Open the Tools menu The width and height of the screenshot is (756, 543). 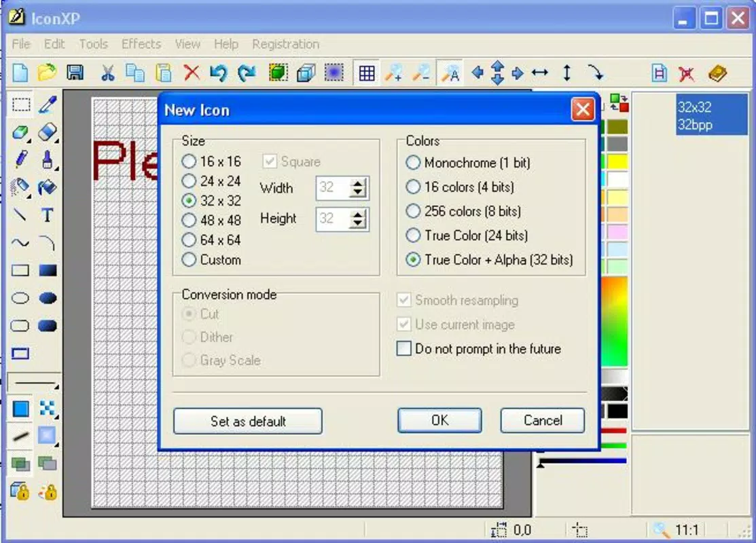tap(94, 44)
